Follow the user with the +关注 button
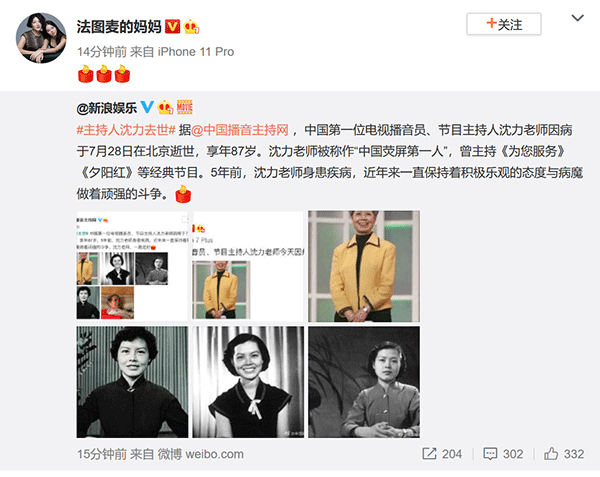 504,24
